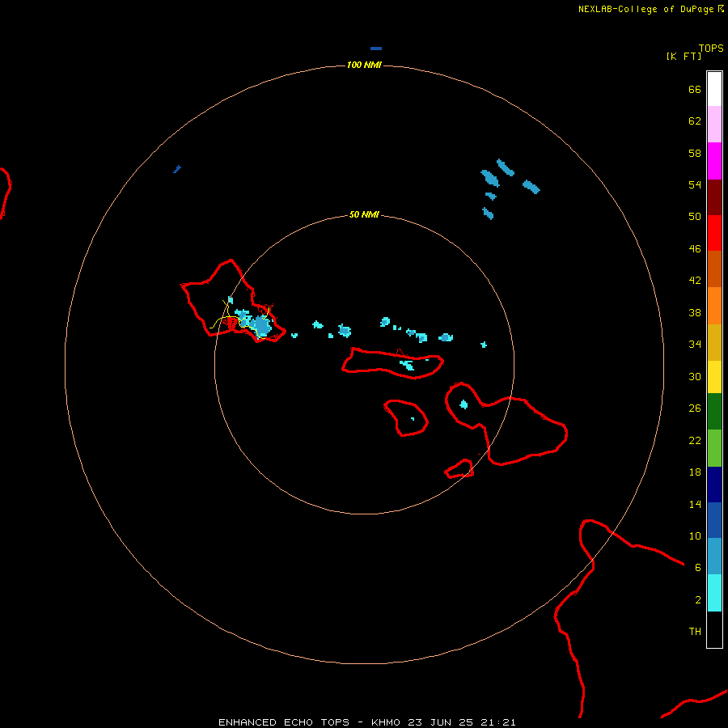Click the "100 NMI" range ring label
The height and width of the screenshot is (728, 728).
[x=364, y=65]
